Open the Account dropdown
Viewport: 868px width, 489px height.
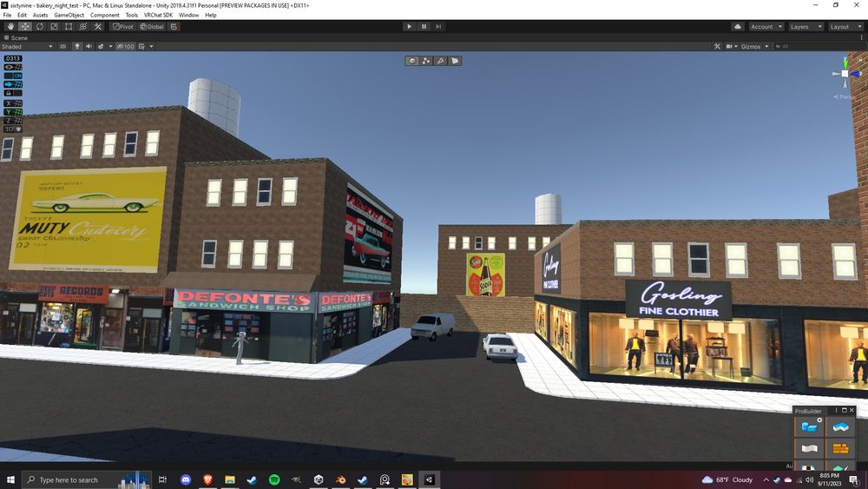click(x=766, y=27)
